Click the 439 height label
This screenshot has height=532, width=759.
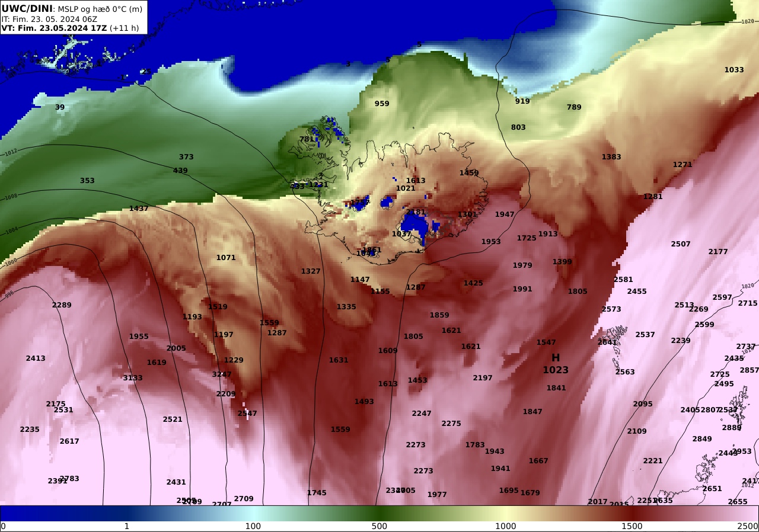(180, 171)
